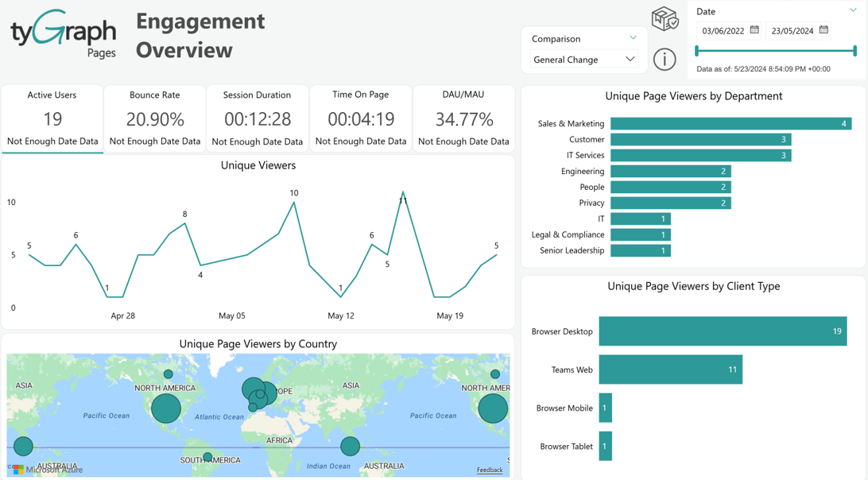The image size is (868, 480).
Task: Select the Browser Tablet bar
Action: 605,447
